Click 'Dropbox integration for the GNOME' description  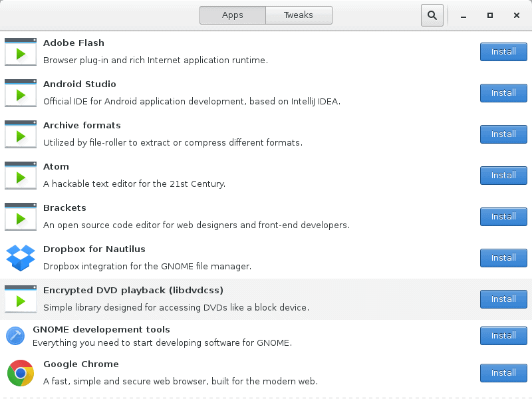pos(147,267)
